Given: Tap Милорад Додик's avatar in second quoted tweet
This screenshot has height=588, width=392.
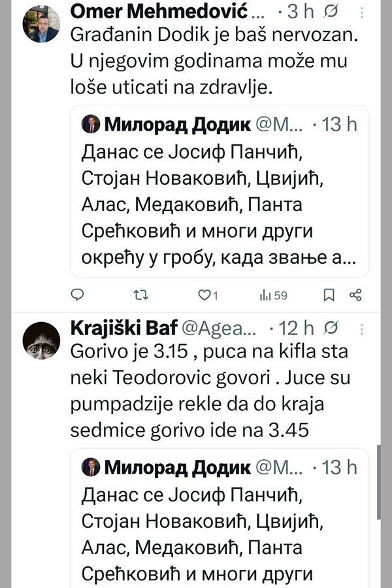Looking at the screenshot, I should tap(90, 468).
